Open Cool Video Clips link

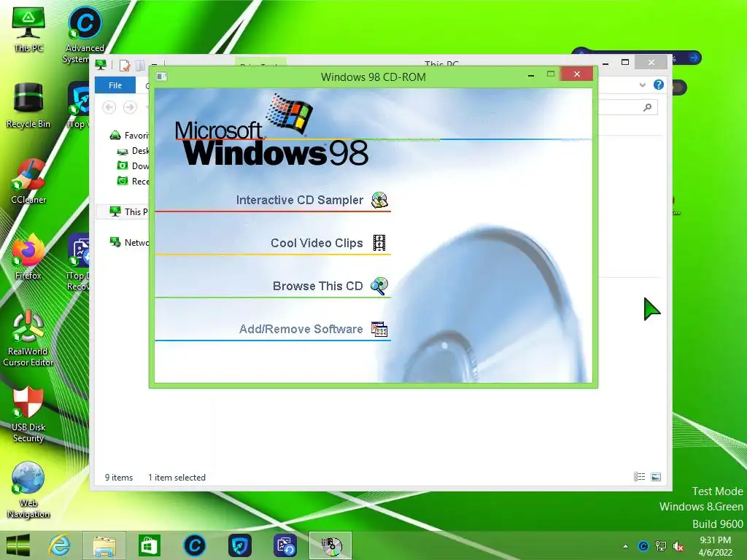pyautogui.click(x=317, y=244)
